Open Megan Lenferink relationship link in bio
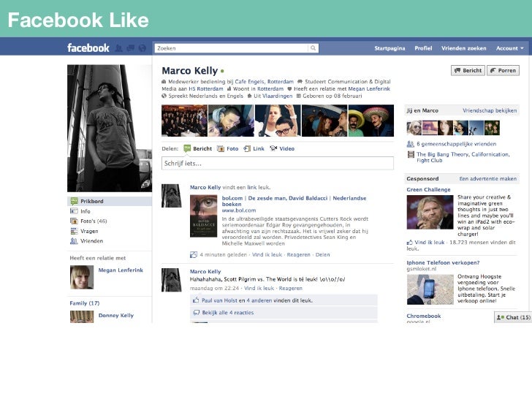Screen dimensions: 532x399 (x=369, y=88)
